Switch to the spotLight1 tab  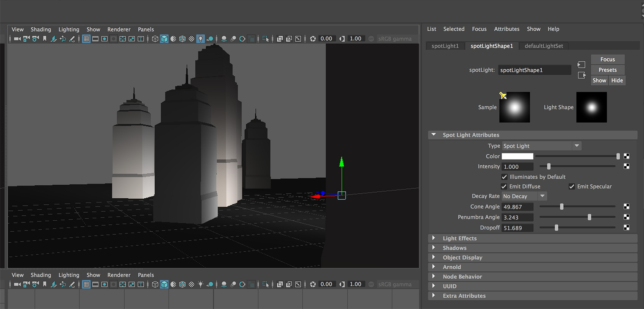(445, 46)
